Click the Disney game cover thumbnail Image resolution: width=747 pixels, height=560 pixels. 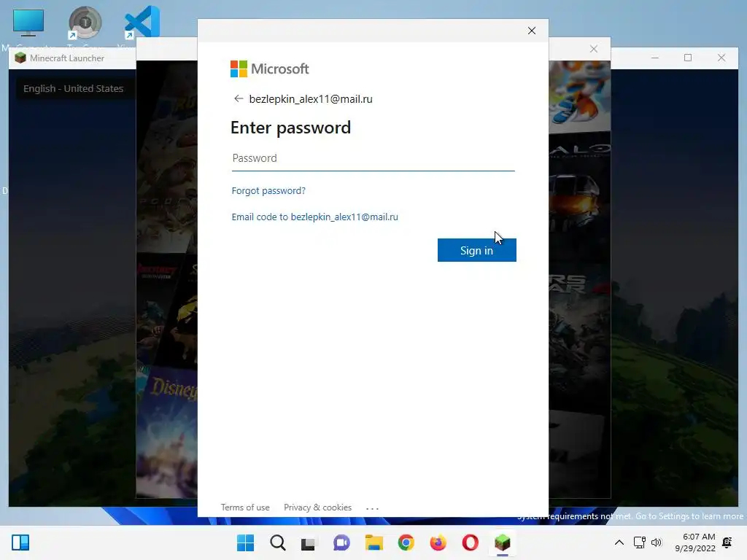[168, 431]
